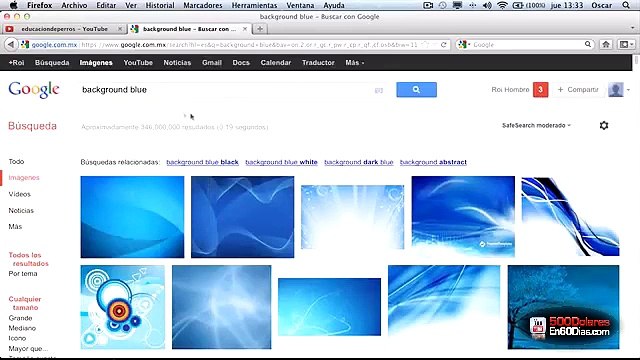Open the +Roi link in black bar
This screenshot has width=640, height=360.
pos(16,62)
